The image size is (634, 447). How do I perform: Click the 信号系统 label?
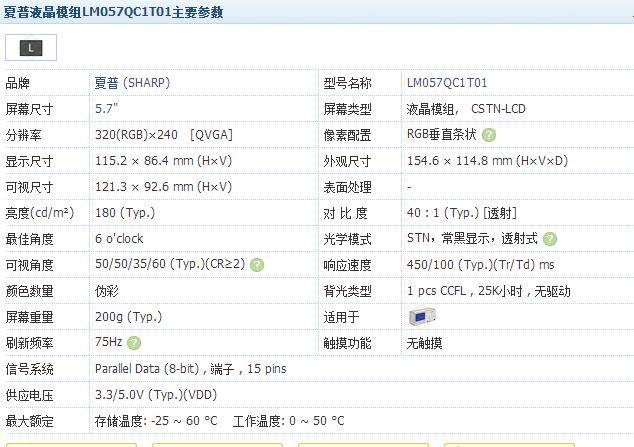pyautogui.click(x=29, y=369)
